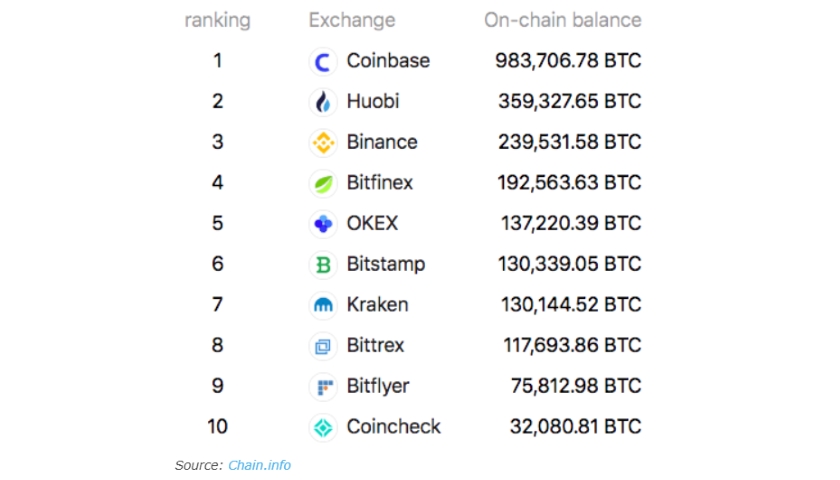The image size is (840, 480).
Task: Select the Bitflyer exchange name
Action: (378, 386)
